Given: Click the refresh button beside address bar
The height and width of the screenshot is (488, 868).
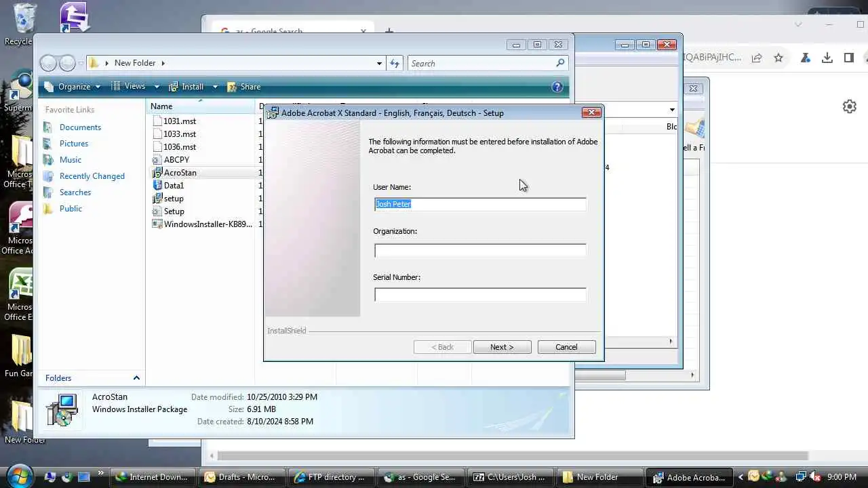Looking at the screenshot, I should pos(395,63).
